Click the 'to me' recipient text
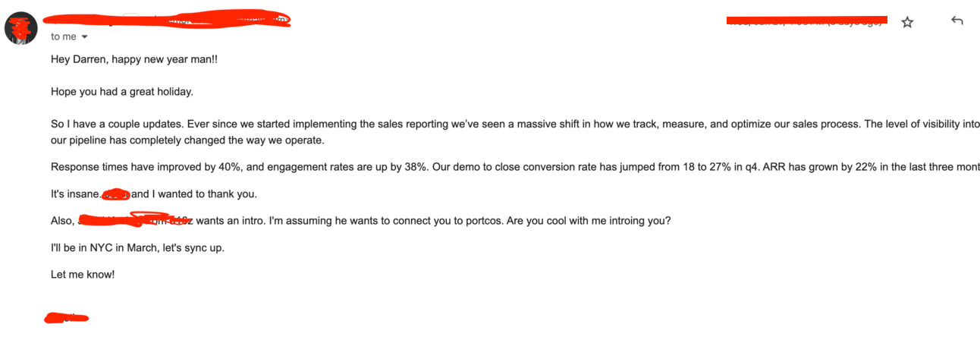 tap(64, 36)
